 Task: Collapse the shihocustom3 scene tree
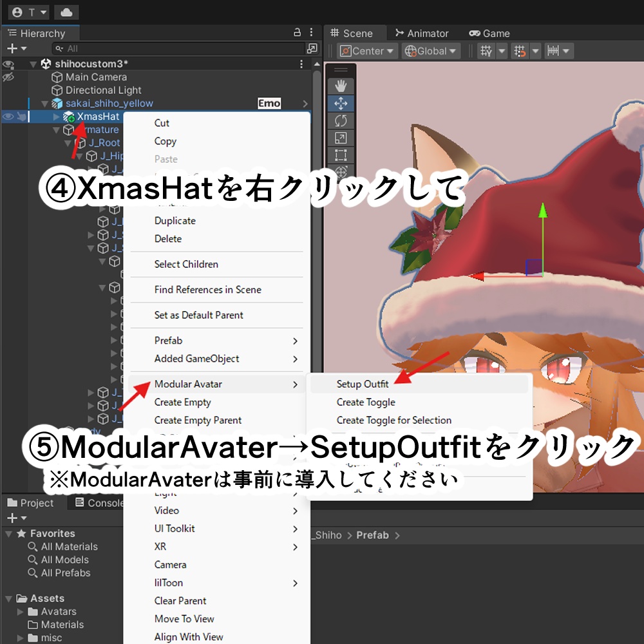click(x=33, y=64)
